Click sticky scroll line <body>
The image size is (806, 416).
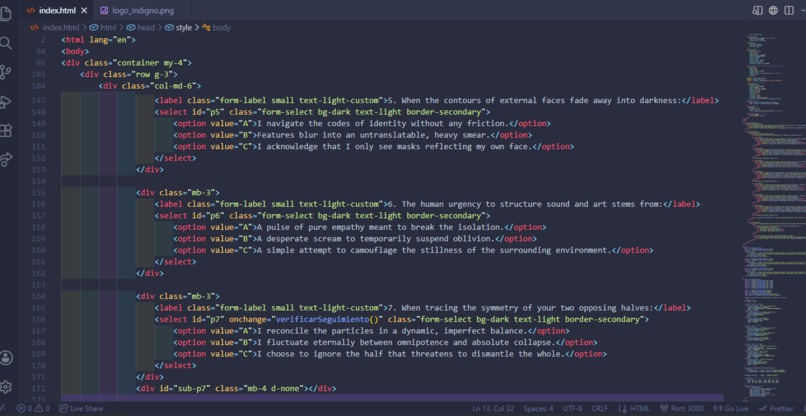[75, 51]
